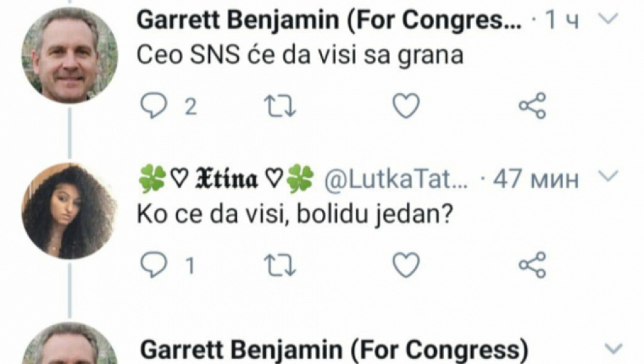The image size is (644, 364).
Task: Visit the @LutkaTat... handle profile
Action: tap(397, 180)
